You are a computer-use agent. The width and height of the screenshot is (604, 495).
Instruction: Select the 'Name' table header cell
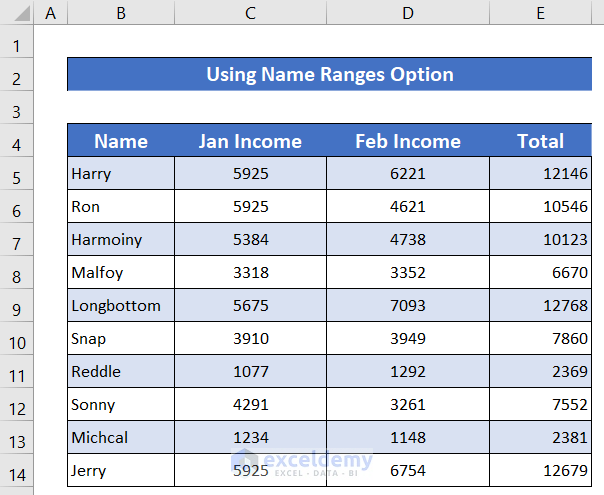[x=121, y=141]
